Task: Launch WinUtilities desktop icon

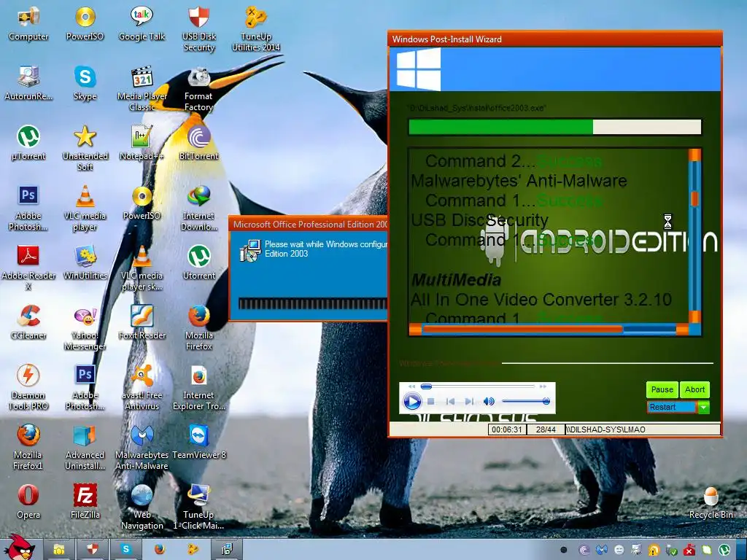Action: (85, 262)
